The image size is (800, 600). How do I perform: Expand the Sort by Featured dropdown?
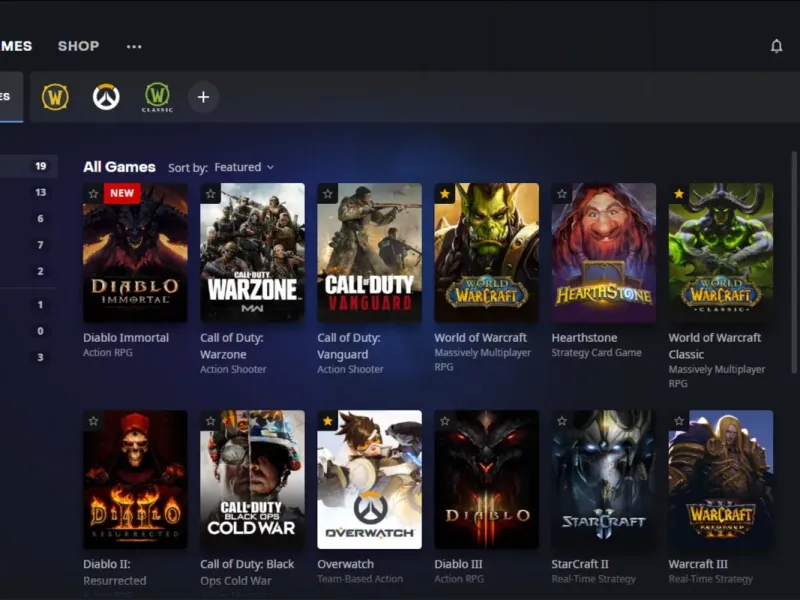(244, 167)
